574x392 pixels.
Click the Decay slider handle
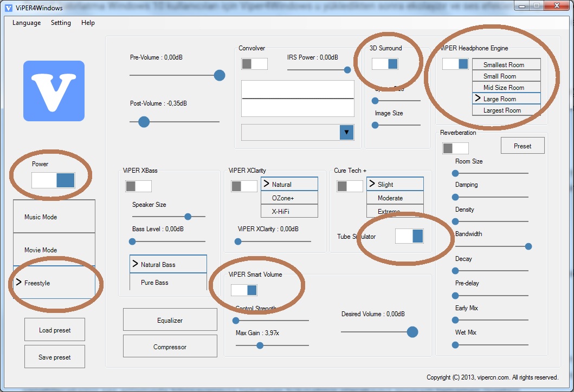(455, 271)
